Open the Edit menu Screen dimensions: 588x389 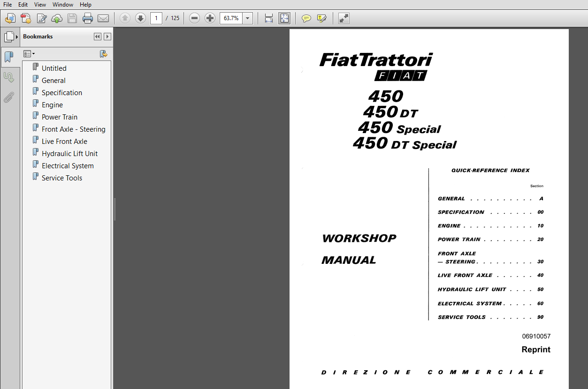point(23,5)
